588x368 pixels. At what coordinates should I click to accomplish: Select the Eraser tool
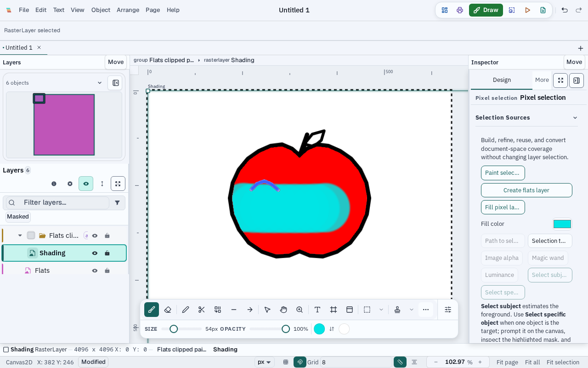[168, 310]
